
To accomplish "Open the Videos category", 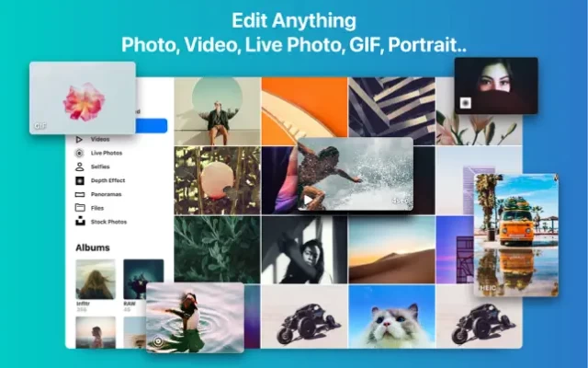I will click(x=100, y=139).
